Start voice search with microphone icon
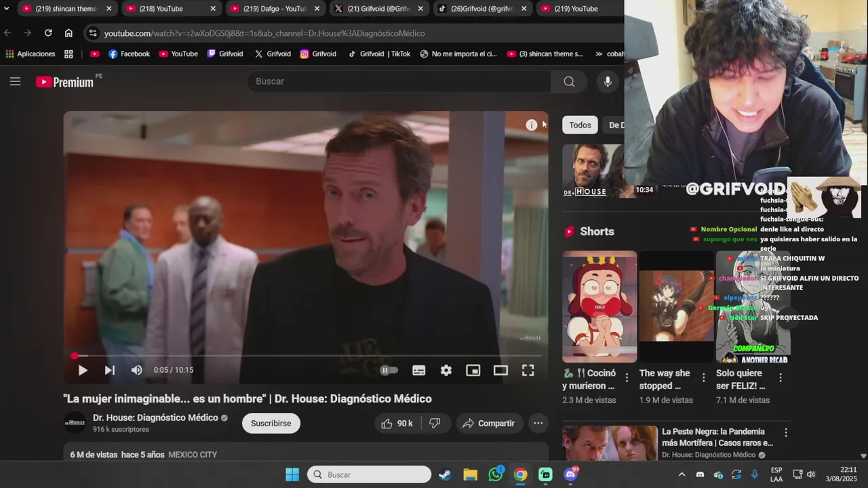The width and height of the screenshot is (868, 488). coord(608,81)
